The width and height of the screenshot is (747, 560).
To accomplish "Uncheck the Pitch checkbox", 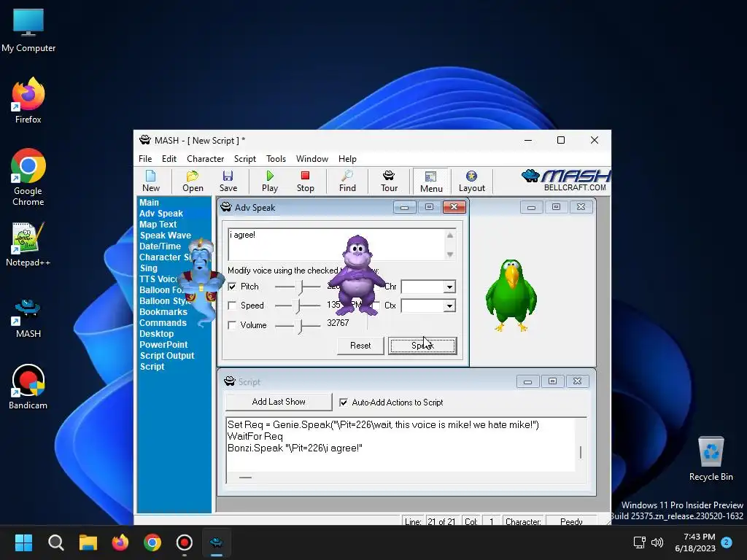I will (x=232, y=287).
